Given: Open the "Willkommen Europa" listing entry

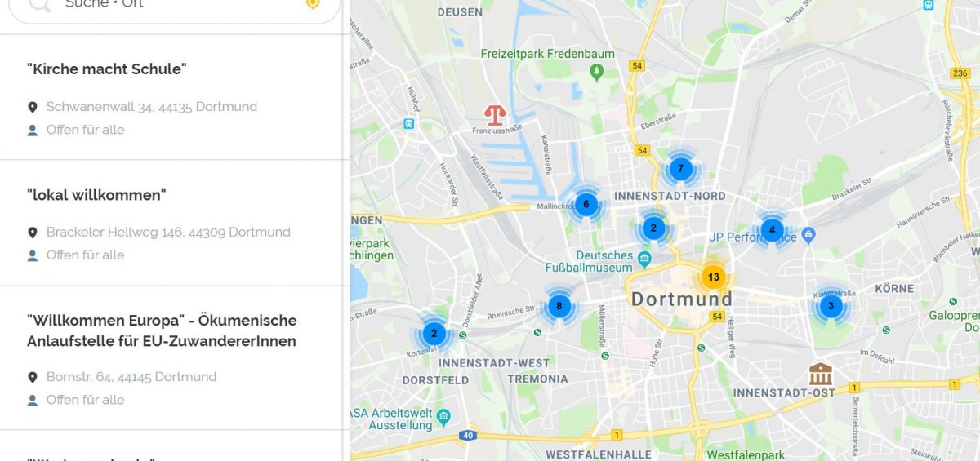Looking at the screenshot, I should pos(171,358).
